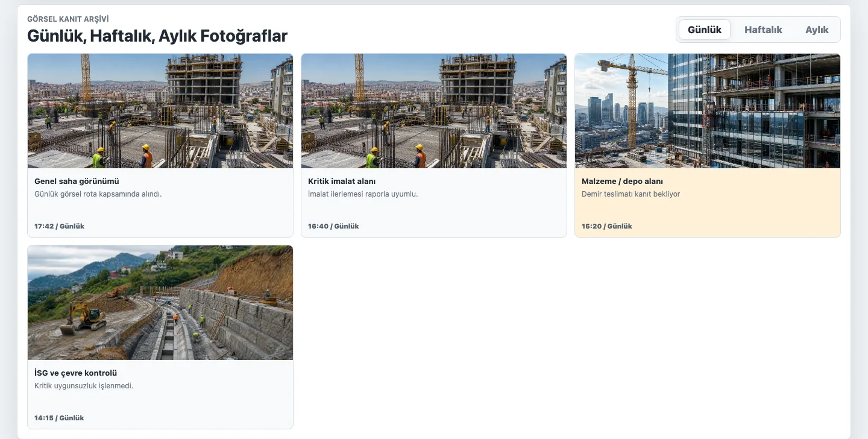
Task: Click the '16:40 / Günlük' timestamp
Action: (x=333, y=226)
